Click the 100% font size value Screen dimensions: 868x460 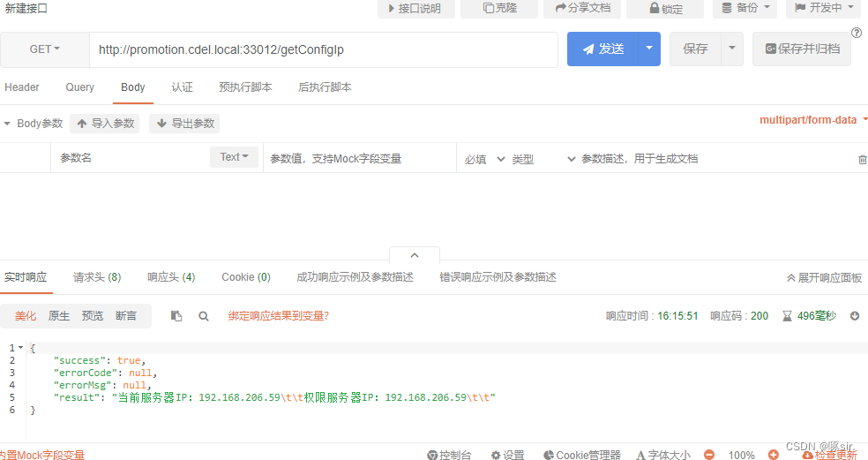[741, 455]
